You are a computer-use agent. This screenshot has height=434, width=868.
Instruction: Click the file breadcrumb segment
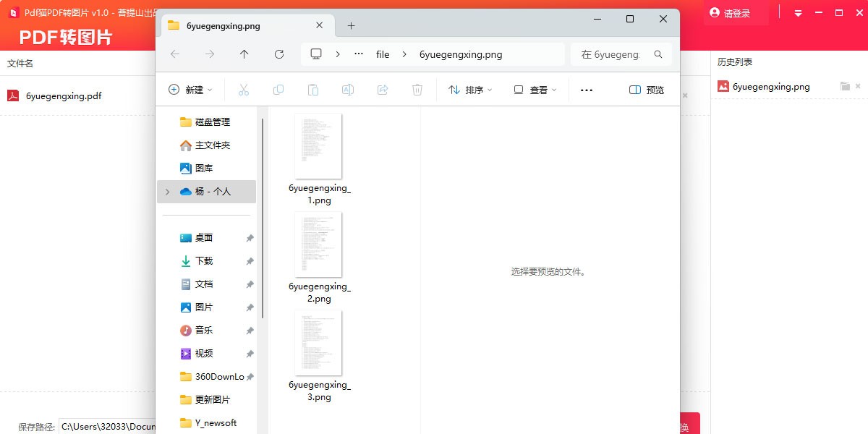tap(383, 54)
